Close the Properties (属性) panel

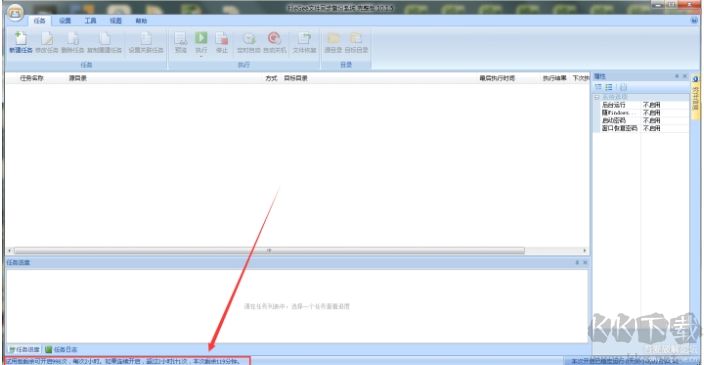tap(685, 76)
